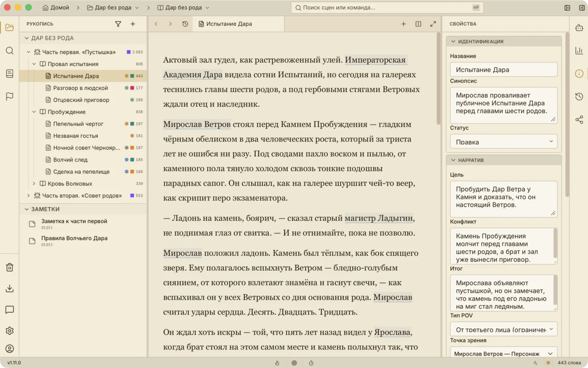The image size is (588, 368).
Task: Open the search icon in left sidebar
Action: (9, 51)
